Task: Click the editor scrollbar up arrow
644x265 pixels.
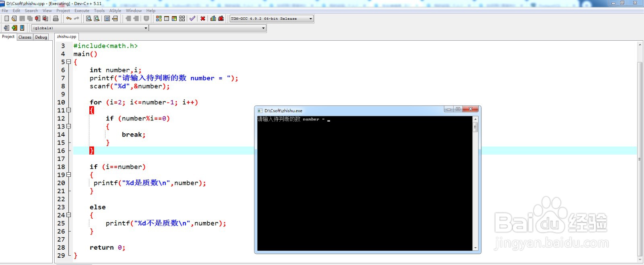Action: [640, 44]
